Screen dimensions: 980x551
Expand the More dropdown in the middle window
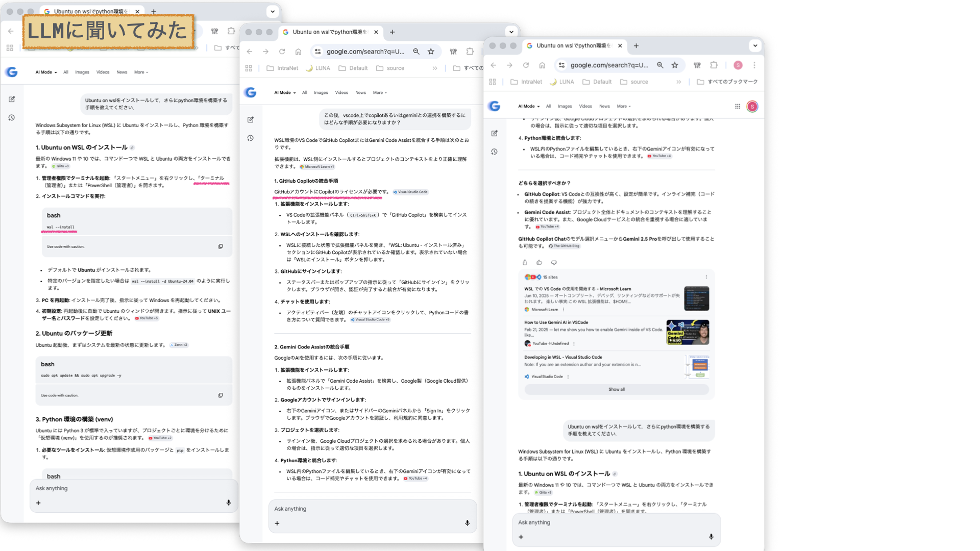tap(380, 92)
